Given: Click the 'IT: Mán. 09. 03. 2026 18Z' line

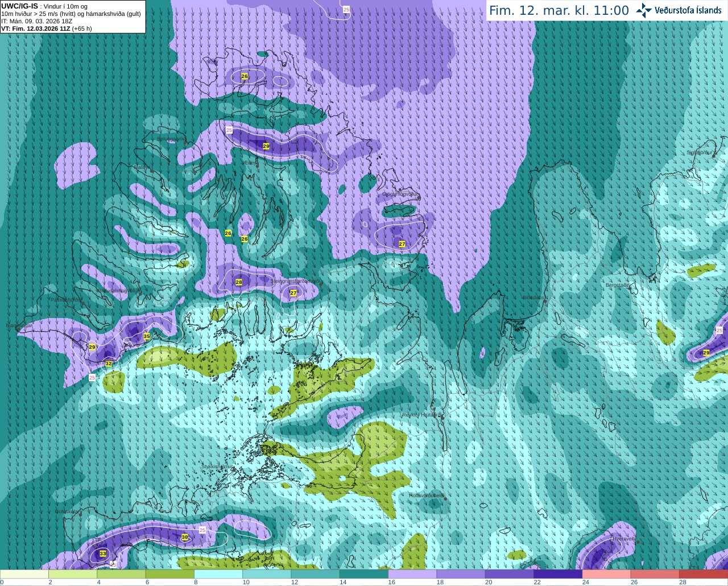Looking at the screenshot, I should [36, 21].
